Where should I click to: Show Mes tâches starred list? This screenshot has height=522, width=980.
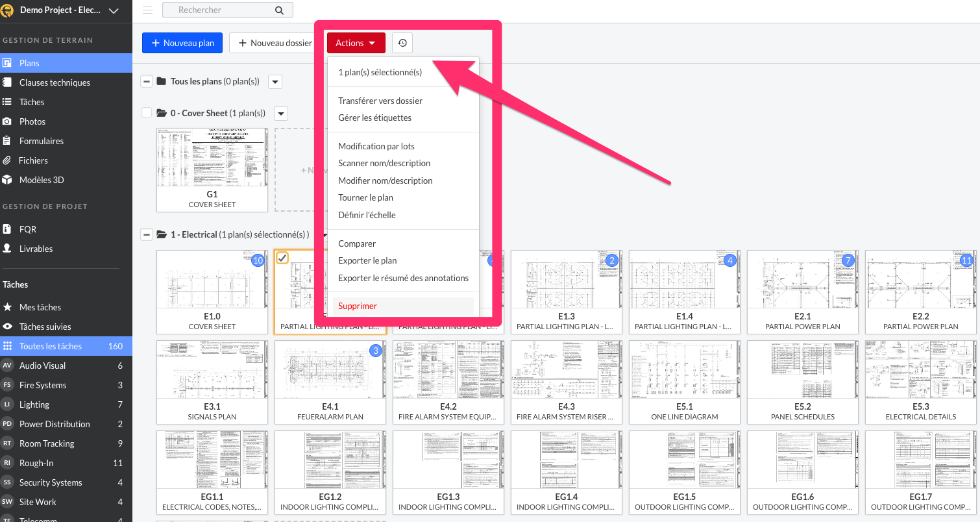[x=66, y=307]
